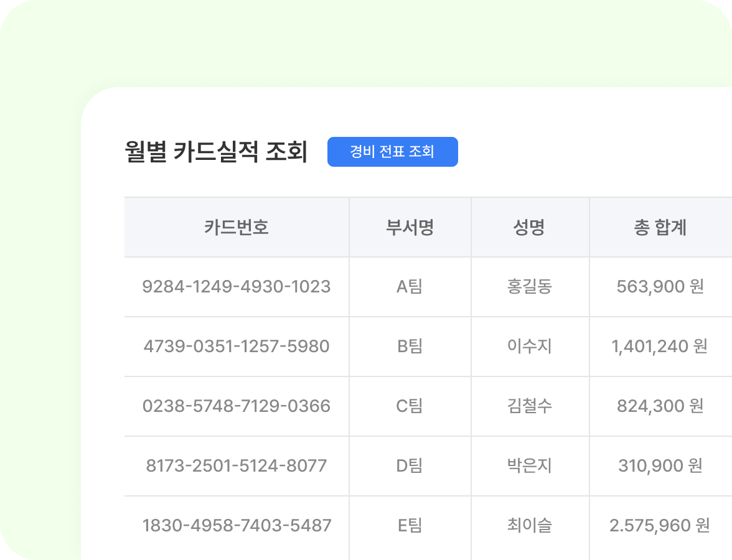Screen dimensions: 732x560
Task: Select the C팀 department cell
Action: [x=410, y=406]
